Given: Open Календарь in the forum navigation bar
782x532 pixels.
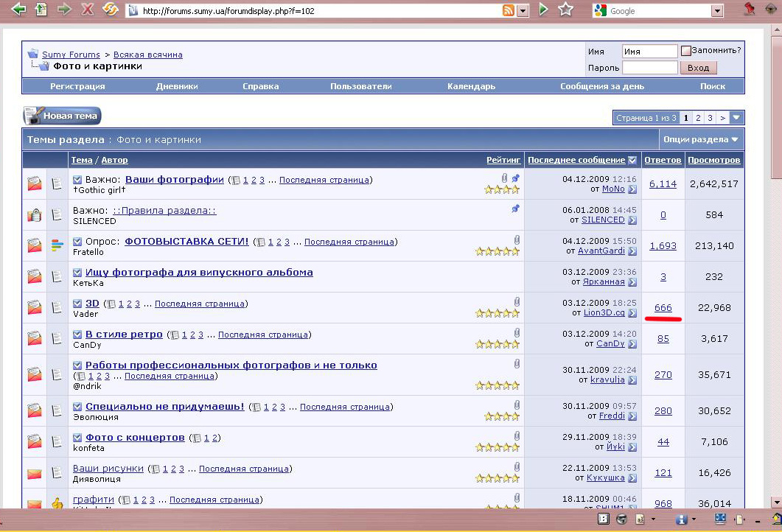Looking at the screenshot, I should (471, 86).
